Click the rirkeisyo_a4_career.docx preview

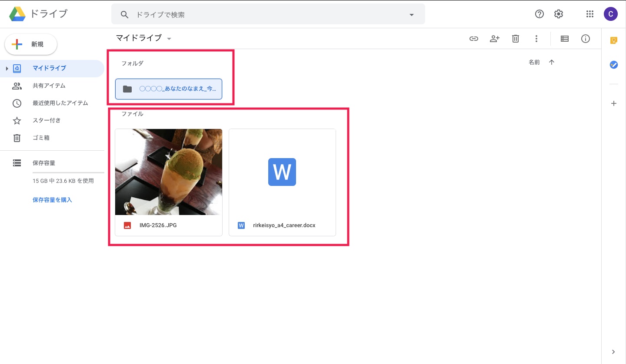pyautogui.click(x=282, y=172)
